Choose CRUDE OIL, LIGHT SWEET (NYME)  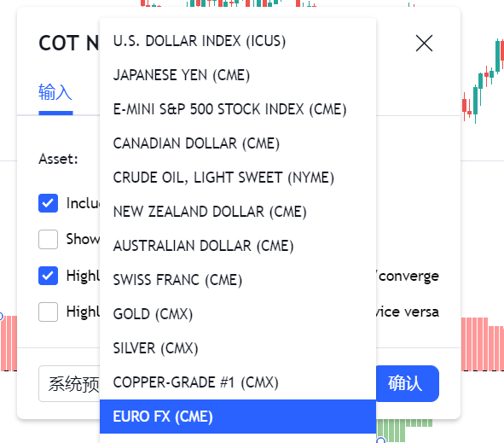click(238, 178)
